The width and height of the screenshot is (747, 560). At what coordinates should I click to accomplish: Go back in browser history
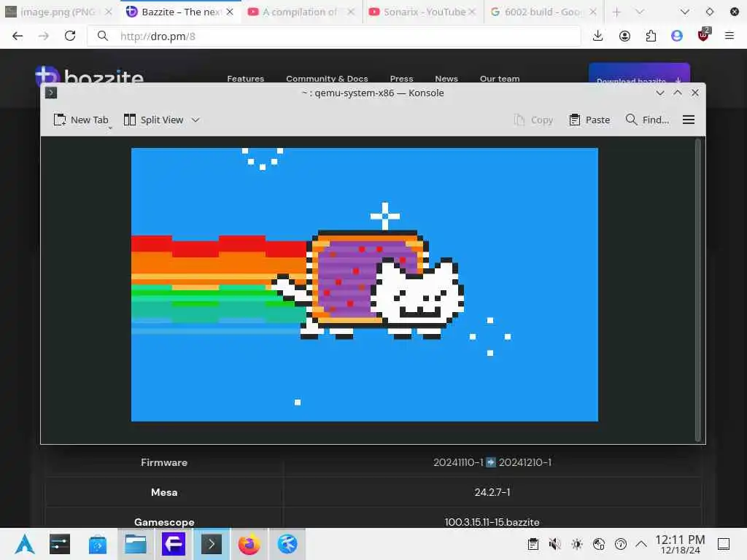point(18,36)
